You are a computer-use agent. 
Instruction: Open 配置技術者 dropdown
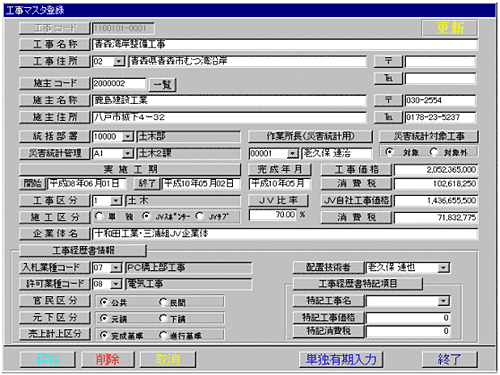click(443, 268)
